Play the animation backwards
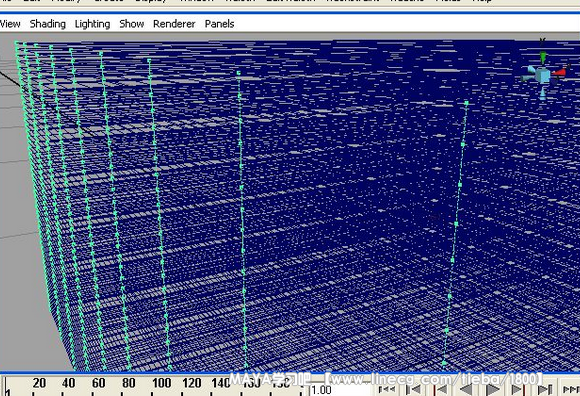This screenshot has height=396, width=580. (x=465, y=390)
